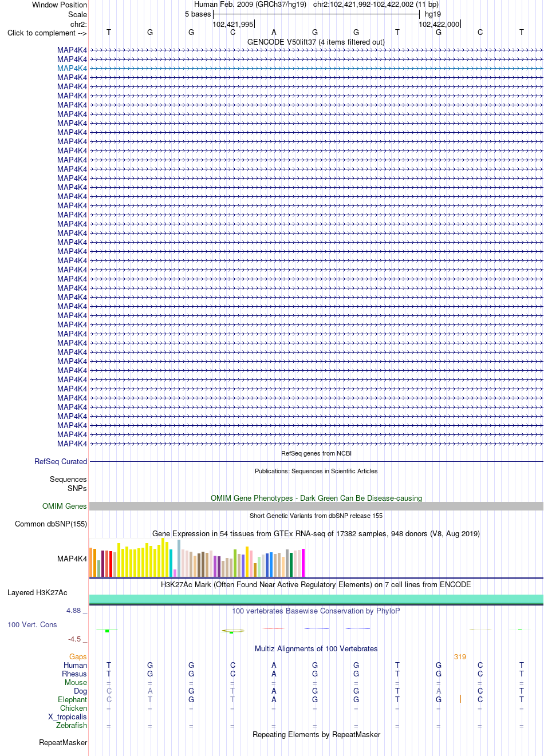
Task: Click the 102,421,995 position marker
Action: point(233,24)
